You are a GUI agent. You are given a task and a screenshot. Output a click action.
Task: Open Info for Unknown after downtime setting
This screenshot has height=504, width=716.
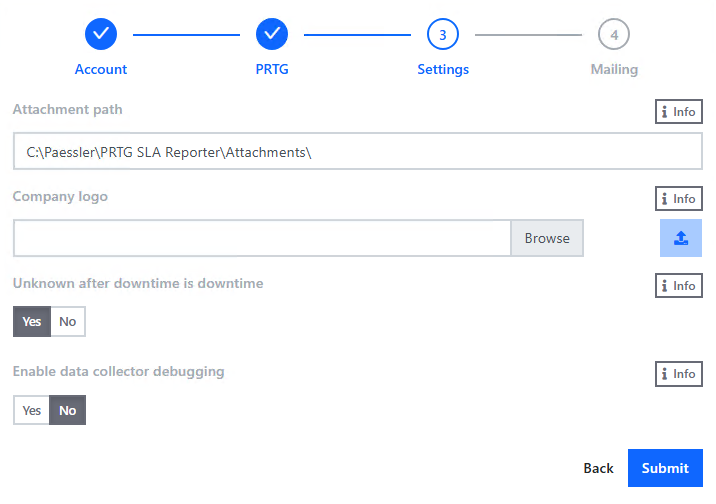[x=679, y=286]
